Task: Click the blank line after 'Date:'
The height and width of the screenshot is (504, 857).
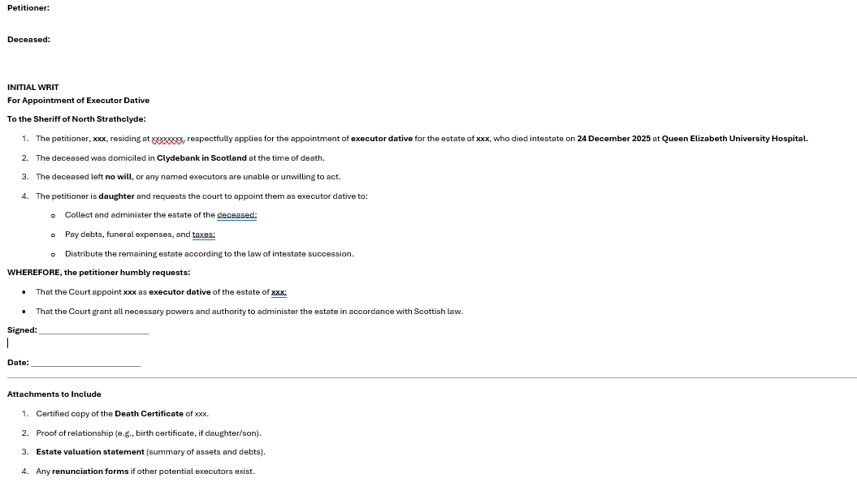Action: click(85, 363)
